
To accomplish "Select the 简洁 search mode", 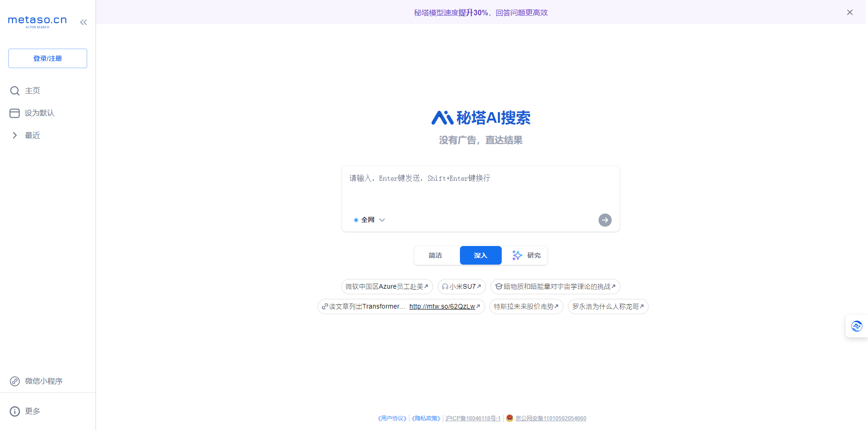I will tap(435, 255).
